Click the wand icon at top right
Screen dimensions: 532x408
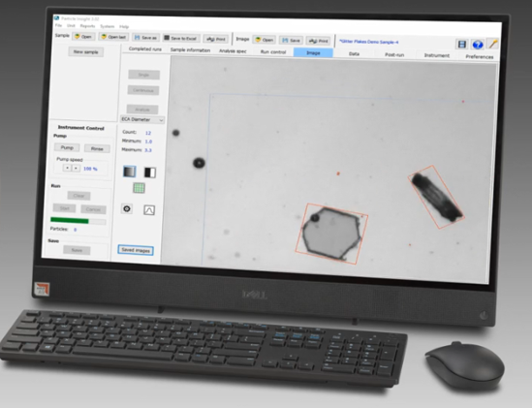click(x=492, y=44)
